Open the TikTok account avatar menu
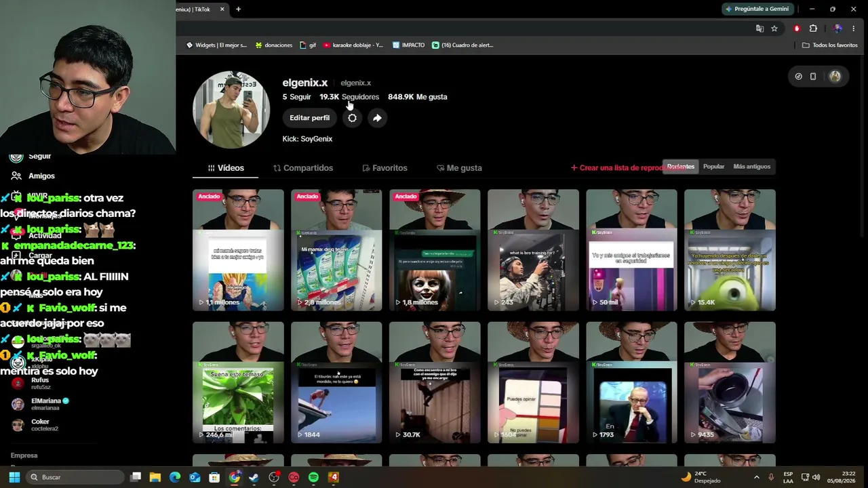This screenshot has height=488, width=868. pyautogui.click(x=835, y=77)
